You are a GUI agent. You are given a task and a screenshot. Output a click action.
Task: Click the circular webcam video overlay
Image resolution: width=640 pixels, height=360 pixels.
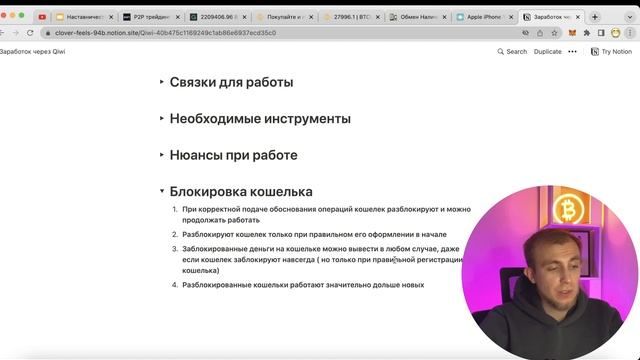click(x=550, y=273)
